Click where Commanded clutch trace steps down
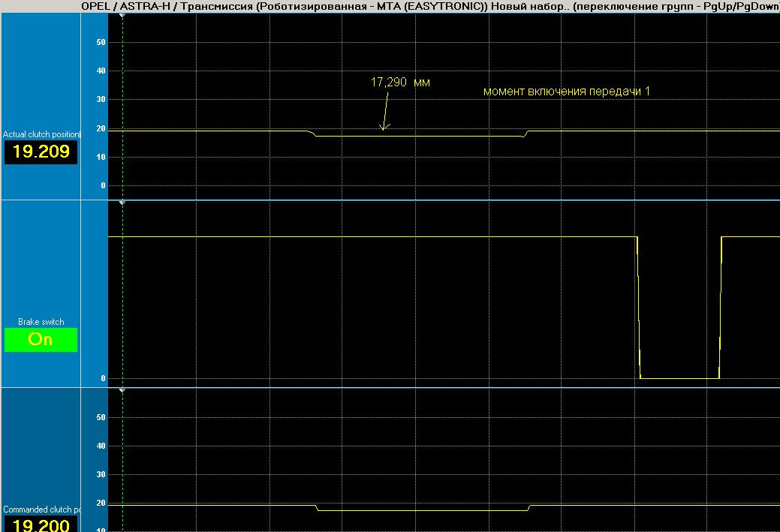780x532 pixels. [317, 508]
